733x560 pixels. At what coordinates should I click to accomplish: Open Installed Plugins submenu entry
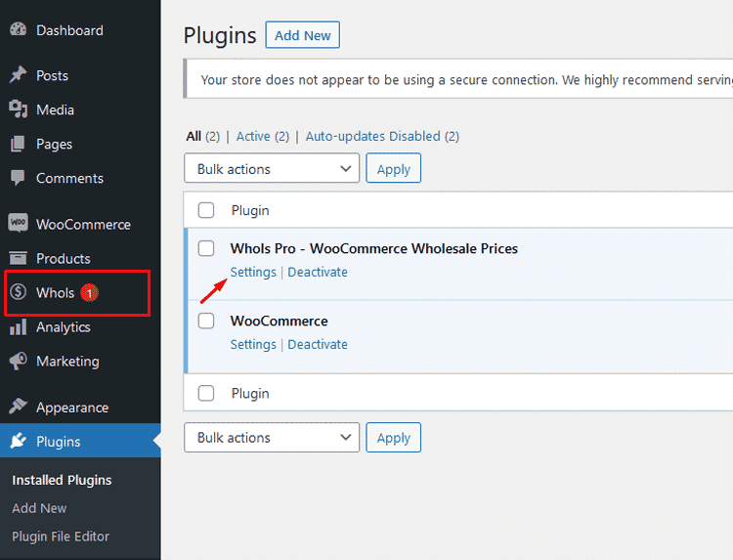tap(62, 480)
